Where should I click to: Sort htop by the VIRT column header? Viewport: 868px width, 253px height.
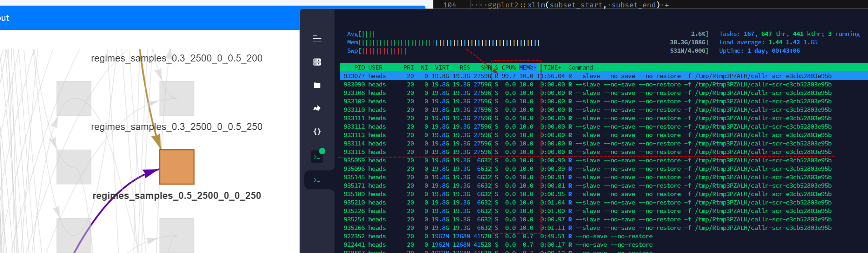click(442, 67)
